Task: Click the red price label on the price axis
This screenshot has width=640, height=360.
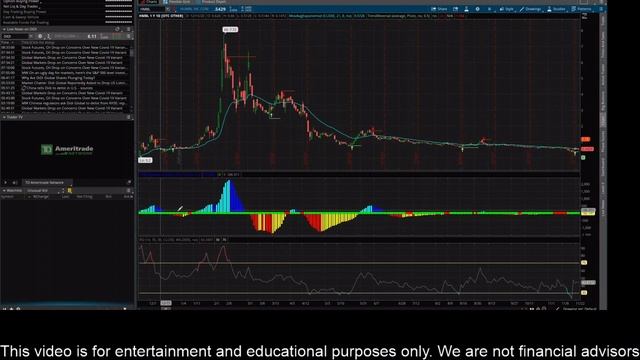Action: (x=587, y=149)
